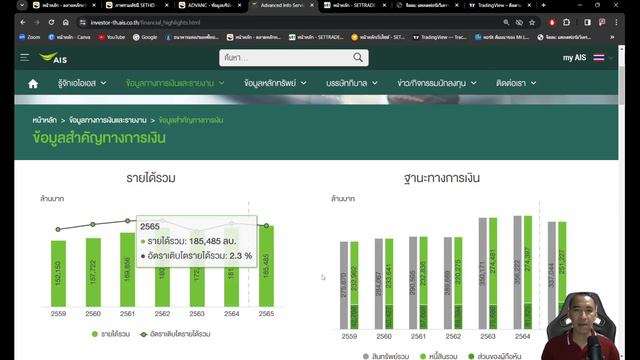This screenshot has width=640, height=360.
Task: Close the Advanced Info Service tab
Action: (x=312, y=5)
